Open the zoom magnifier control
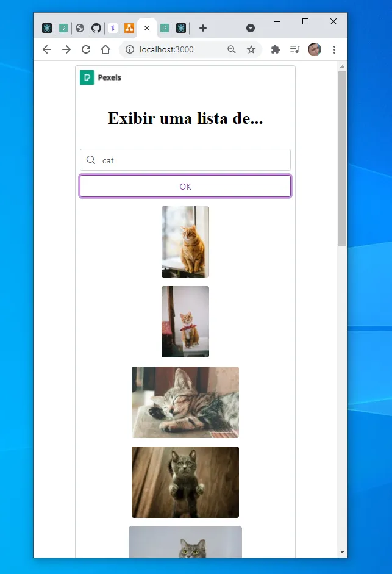Image resolution: width=392 pixels, height=574 pixels. pos(231,49)
